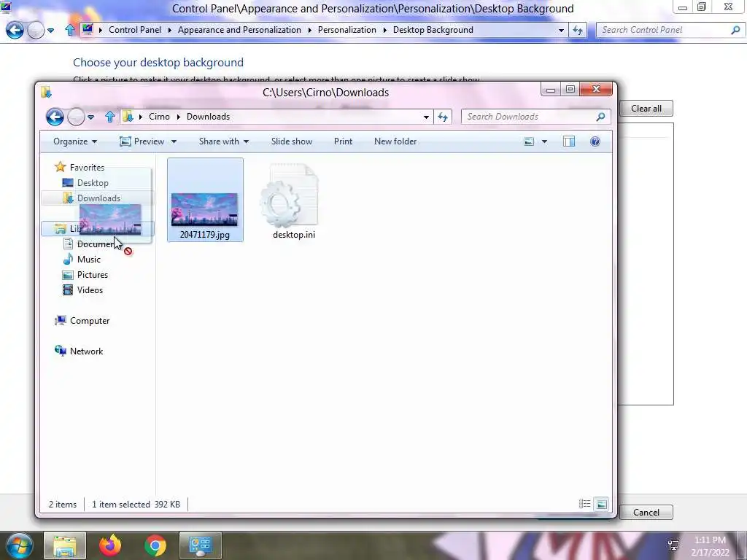The image size is (747, 560).
Task: Open recent locations dropdown in Downloads window
Action: 90,117
